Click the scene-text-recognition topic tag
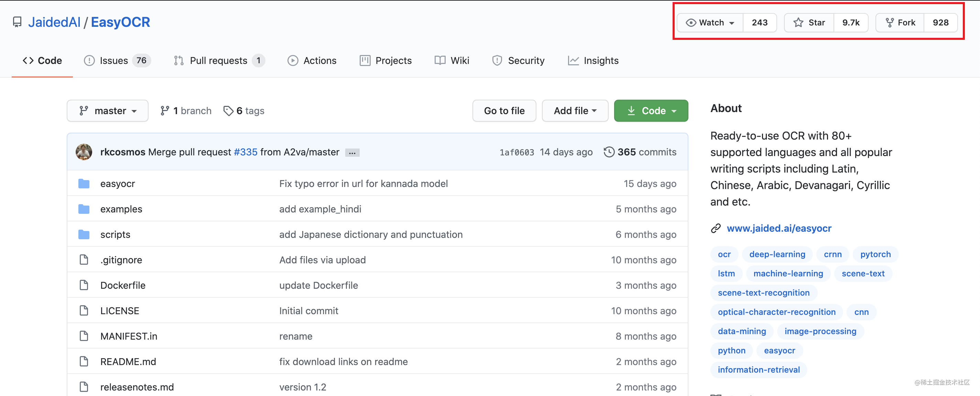Viewport: 980px width, 396px height. [x=763, y=293]
